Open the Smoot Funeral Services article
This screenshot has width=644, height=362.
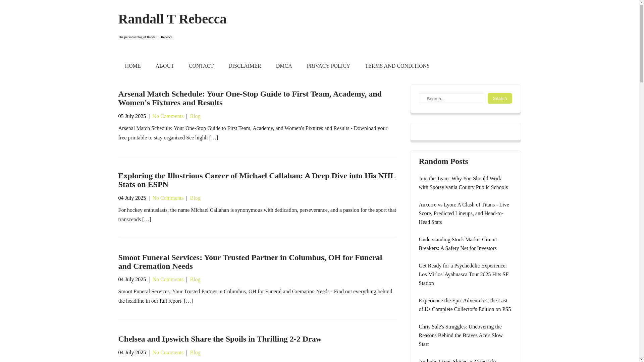tap(250, 262)
